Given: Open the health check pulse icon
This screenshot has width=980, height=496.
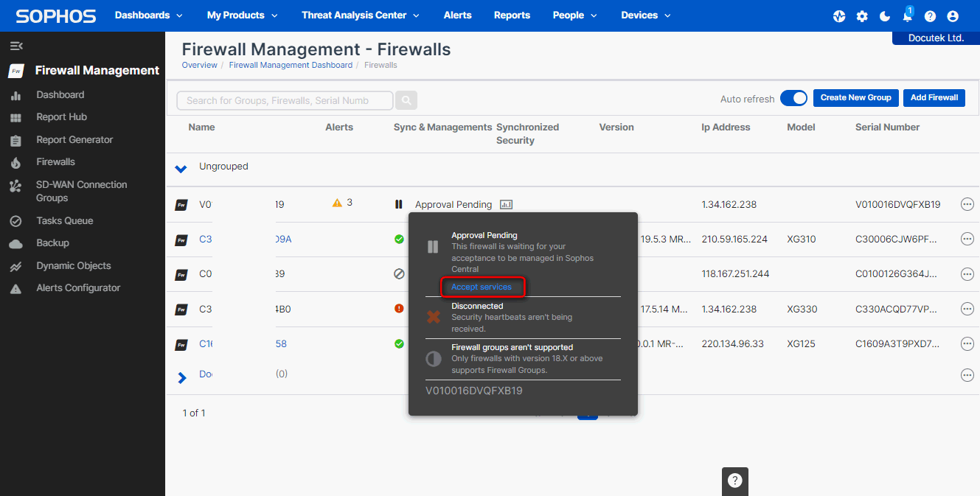Looking at the screenshot, I should coord(839,16).
